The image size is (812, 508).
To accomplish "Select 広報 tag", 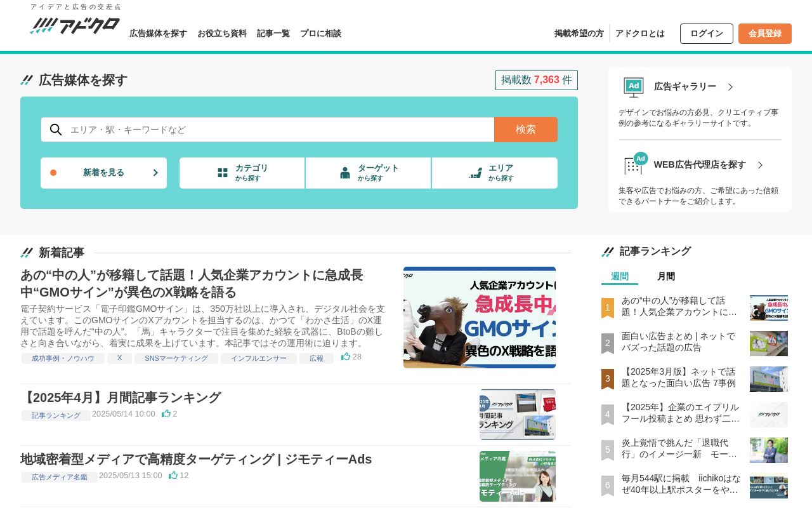I will point(317,358).
